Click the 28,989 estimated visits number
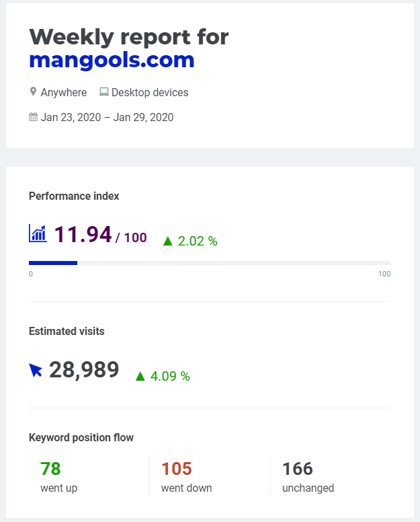This screenshot has height=522, width=420. pyautogui.click(x=84, y=369)
